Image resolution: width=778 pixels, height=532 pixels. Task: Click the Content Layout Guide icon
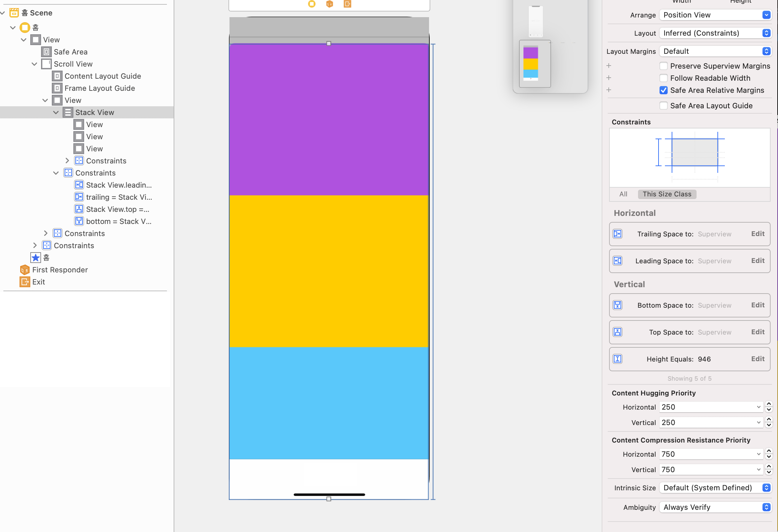coord(57,76)
